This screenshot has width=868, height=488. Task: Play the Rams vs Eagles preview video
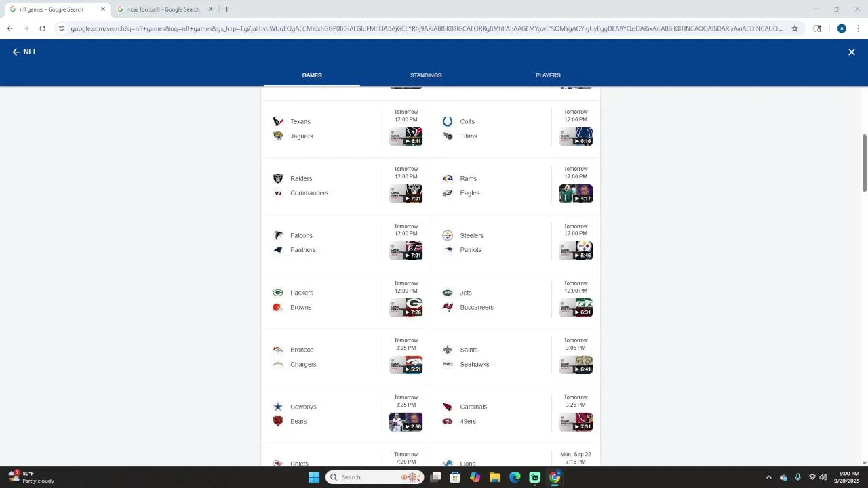point(576,194)
